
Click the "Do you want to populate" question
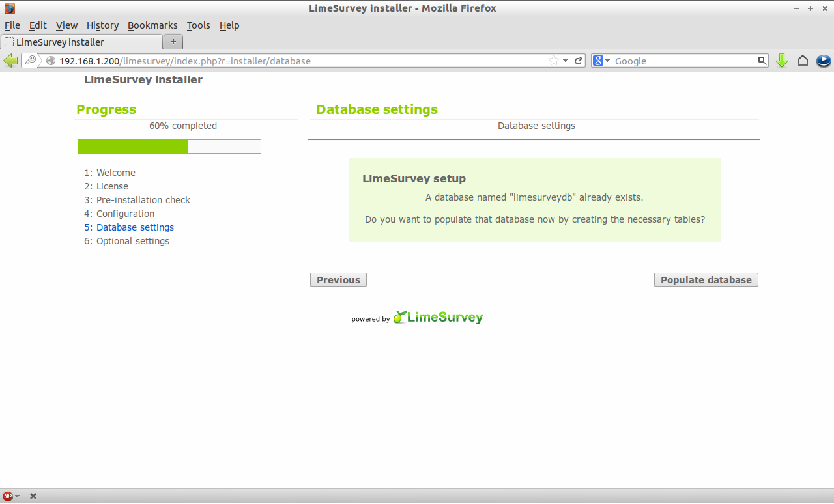pos(535,219)
